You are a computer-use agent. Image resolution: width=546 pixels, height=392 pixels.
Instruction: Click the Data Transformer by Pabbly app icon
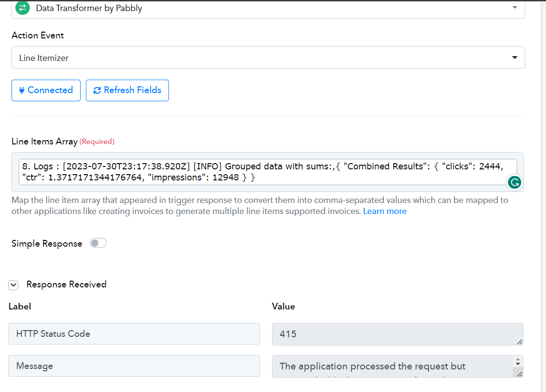click(23, 8)
